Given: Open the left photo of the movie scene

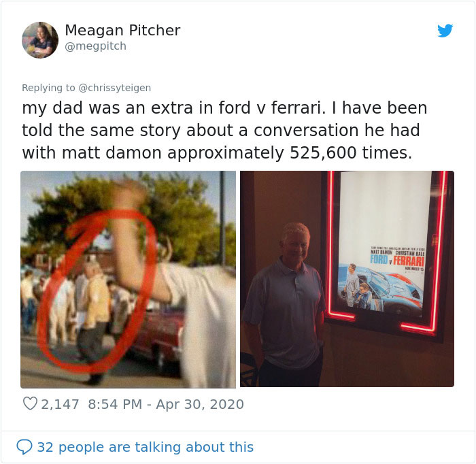Looking at the screenshot, I should (128, 280).
